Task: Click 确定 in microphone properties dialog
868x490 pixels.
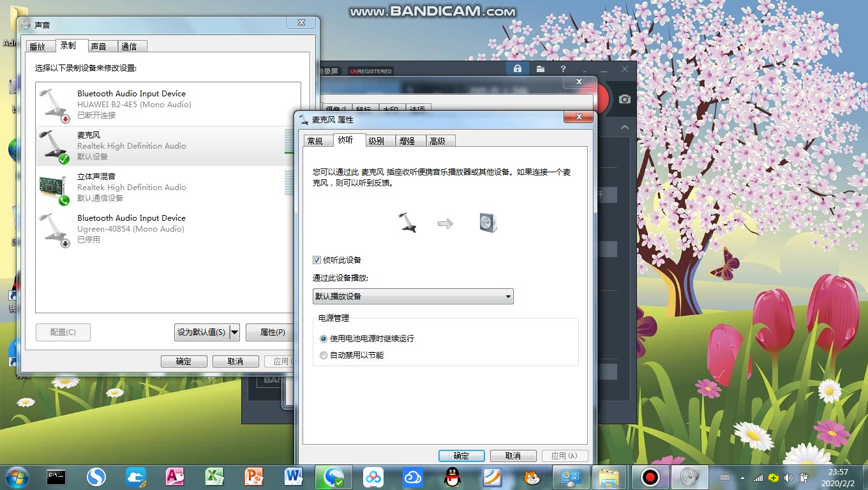Action: [461, 456]
